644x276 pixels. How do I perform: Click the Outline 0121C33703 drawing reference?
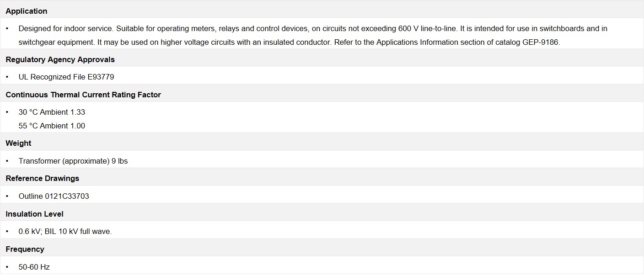(54, 196)
